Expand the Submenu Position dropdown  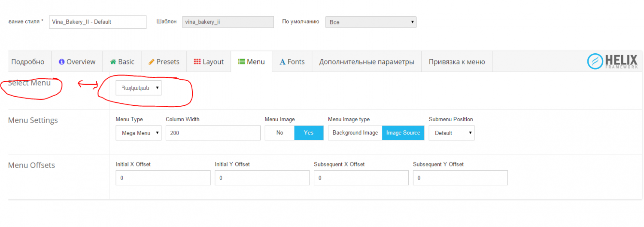click(x=451, y=133)
